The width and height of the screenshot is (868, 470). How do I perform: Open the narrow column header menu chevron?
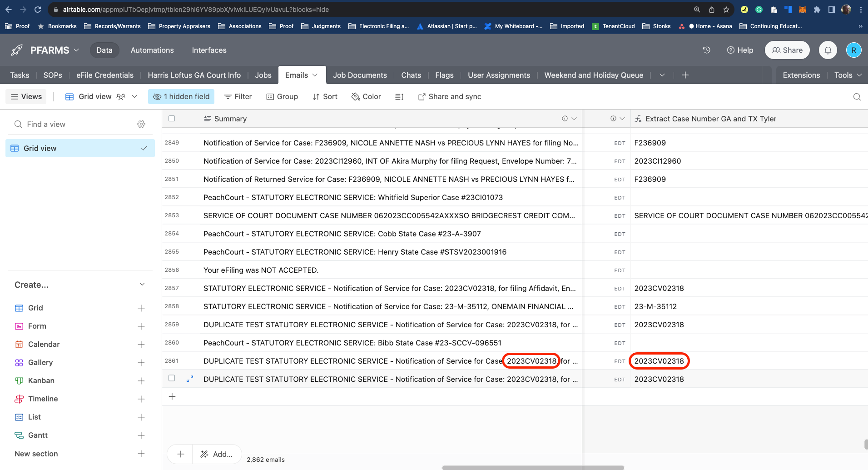[x=622, y=119]
